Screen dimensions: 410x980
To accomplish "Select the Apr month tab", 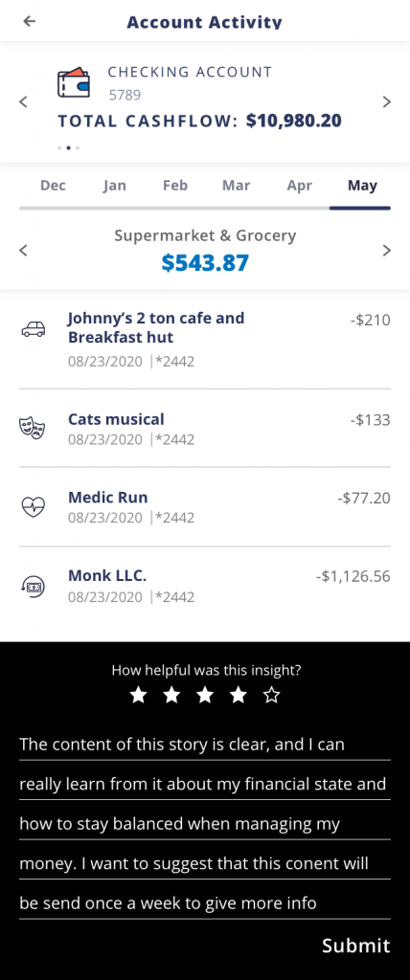I will pos(300,186).
